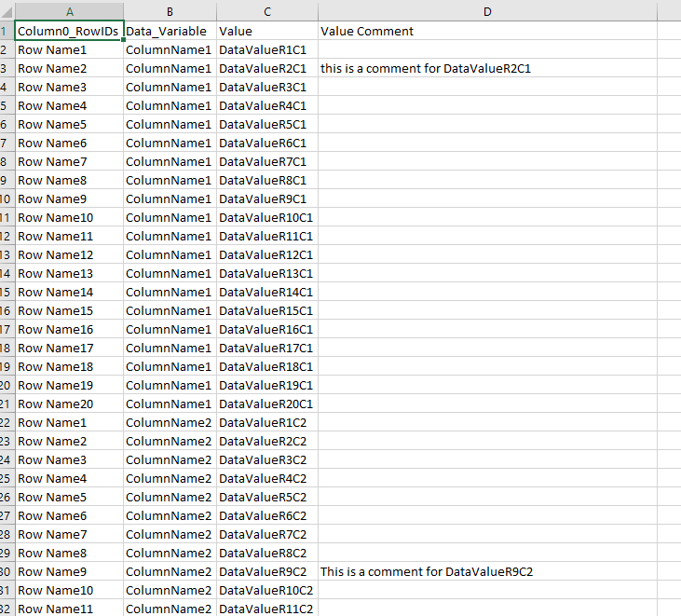Click ColumnName2 cell beside DataValueR4C2
The height and width of the screenshot is (616, 681).
pyautogui.click(x=170, y=478)
